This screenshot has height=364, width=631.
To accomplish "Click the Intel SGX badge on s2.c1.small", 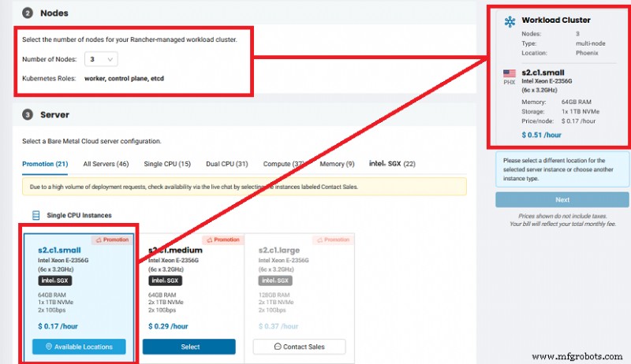I will click(x=55, y=280).
